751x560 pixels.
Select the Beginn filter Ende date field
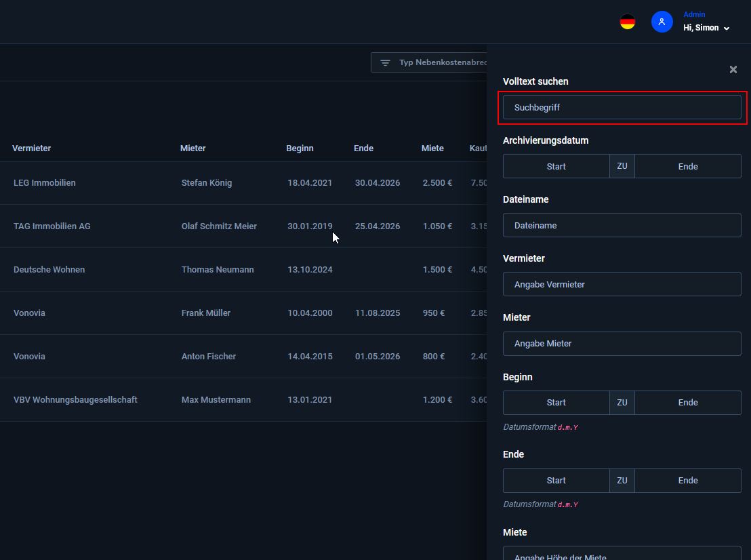click(x=688, y=403)
